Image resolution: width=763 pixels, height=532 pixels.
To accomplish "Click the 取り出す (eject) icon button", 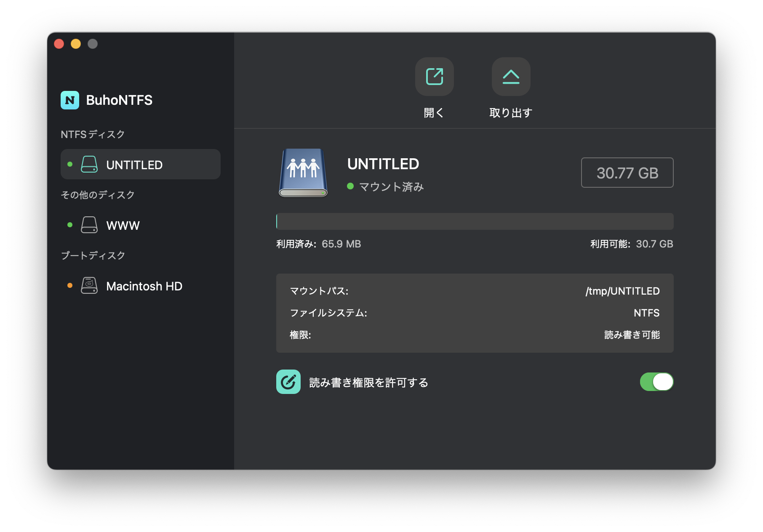I will [511, 77].
